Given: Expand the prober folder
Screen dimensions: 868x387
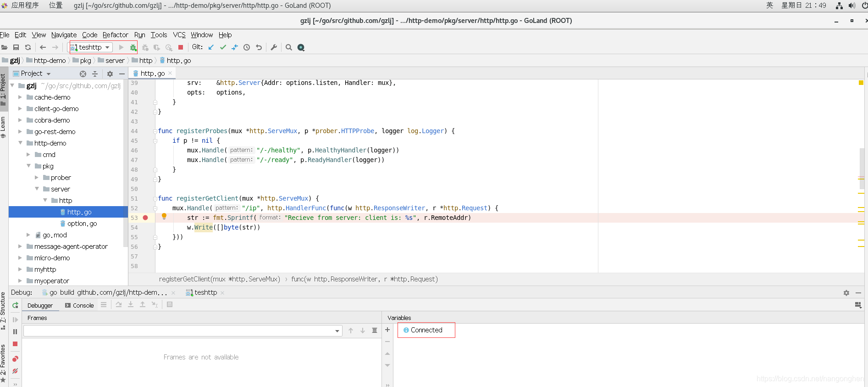Looking at the screenshot, I should (x=37, y=178).
